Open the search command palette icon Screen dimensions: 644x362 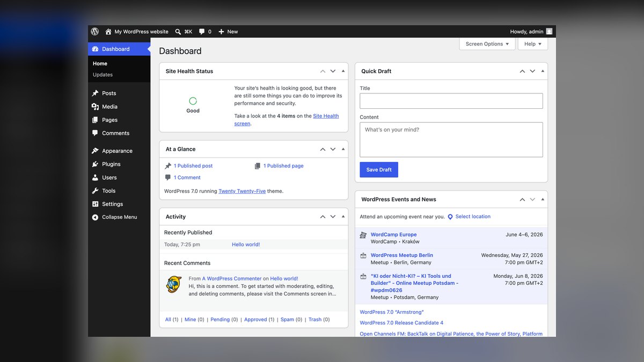tap(178, 32)
